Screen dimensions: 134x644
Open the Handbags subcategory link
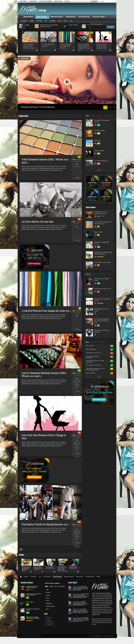pyautogui.click(x=39, y=21)
